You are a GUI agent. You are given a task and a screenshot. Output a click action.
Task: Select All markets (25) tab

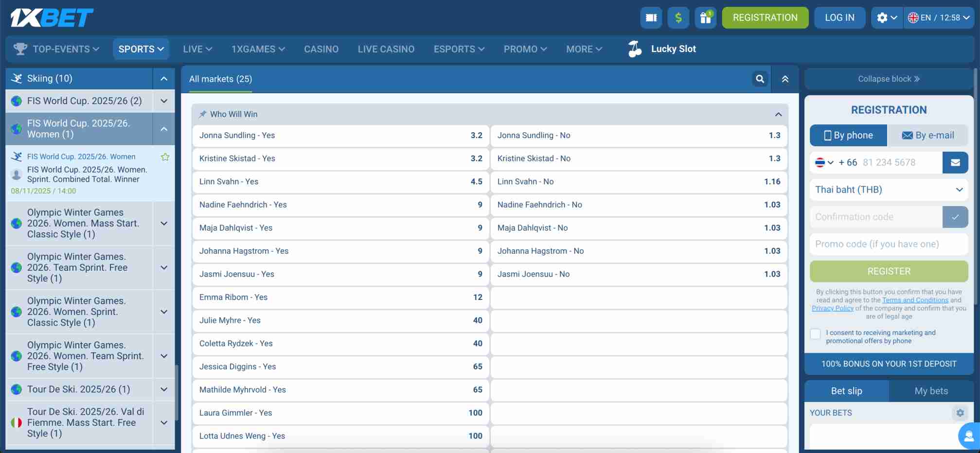point(220,79)
